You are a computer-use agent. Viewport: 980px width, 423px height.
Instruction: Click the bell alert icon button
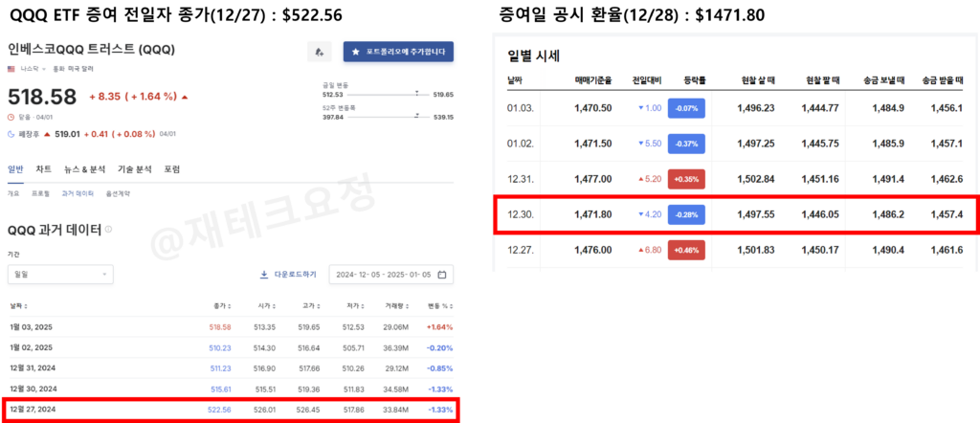(320, 52)
